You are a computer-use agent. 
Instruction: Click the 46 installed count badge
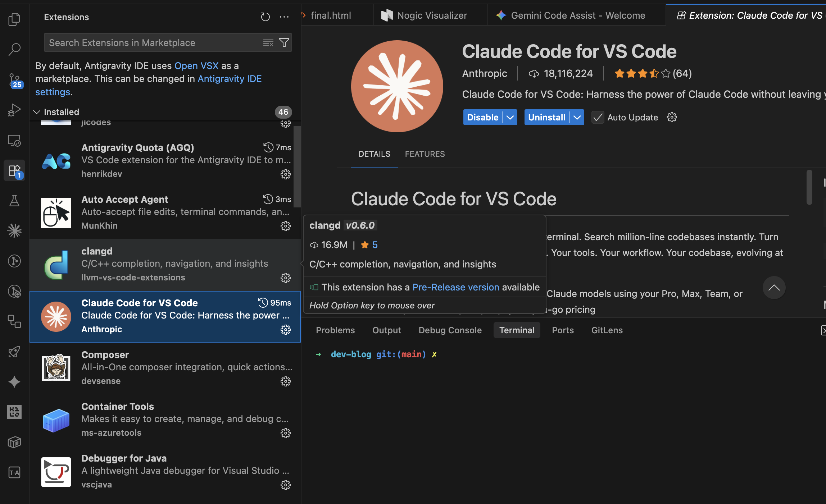tap(283, 112)
